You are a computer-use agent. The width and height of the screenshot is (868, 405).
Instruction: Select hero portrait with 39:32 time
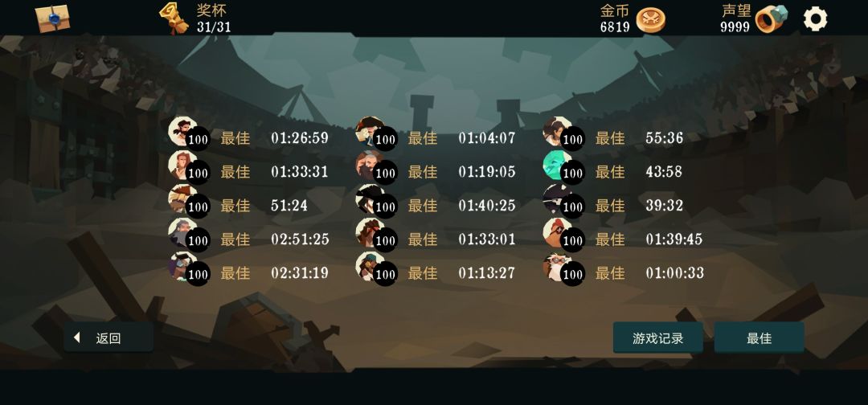click(557, 198)
